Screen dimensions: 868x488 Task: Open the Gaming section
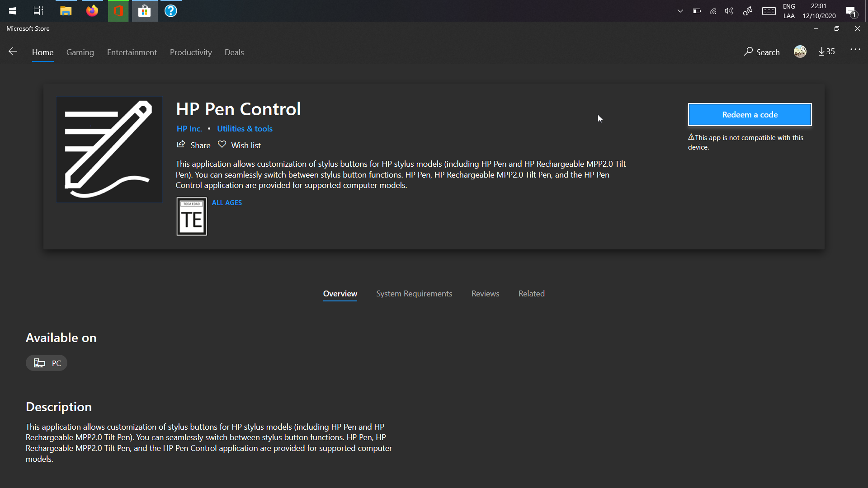tap(80, 52)
